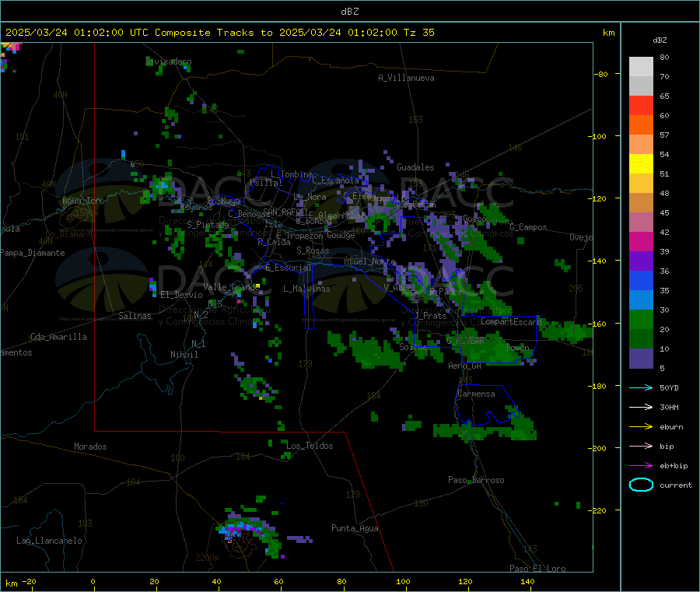Viewport: 700px width, 592px height.
Task: Click the yellow eburn arrow icon
Action: 641,426
